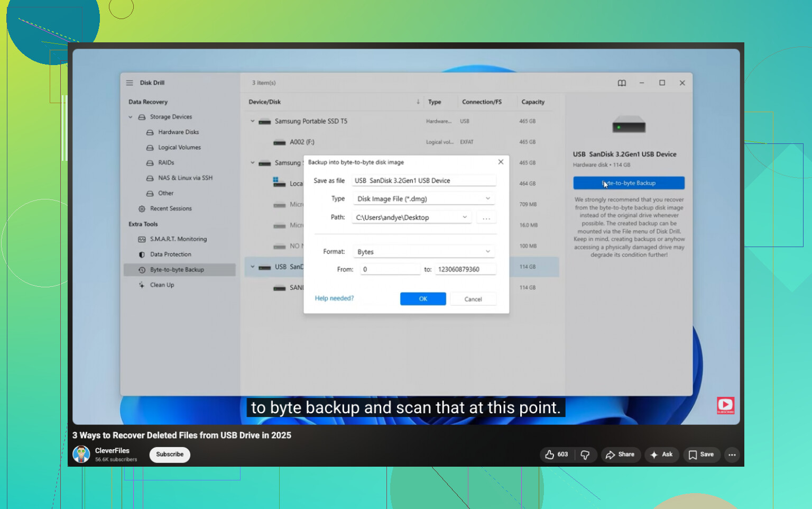Viewport: 812px width, 509px height.
Task: Subscribe to the CleverFiles channel
Action: [x=170, y=455]
